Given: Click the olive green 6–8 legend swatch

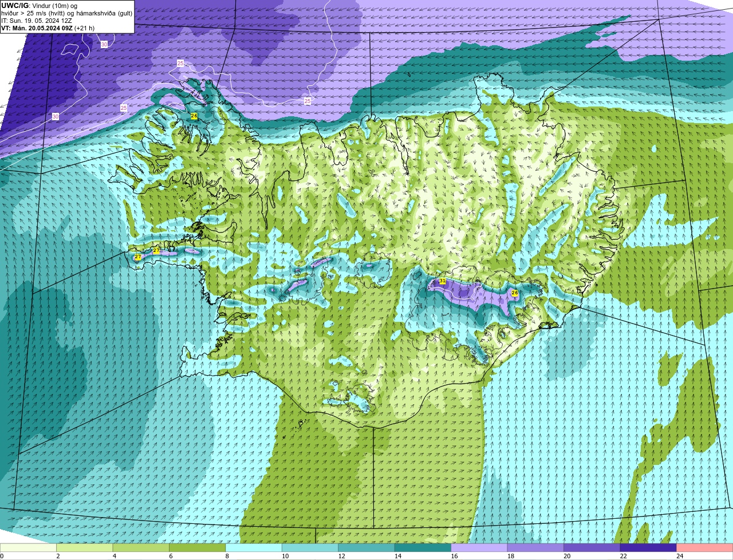Looking at the screenshot, I should (x=198, y=548).
